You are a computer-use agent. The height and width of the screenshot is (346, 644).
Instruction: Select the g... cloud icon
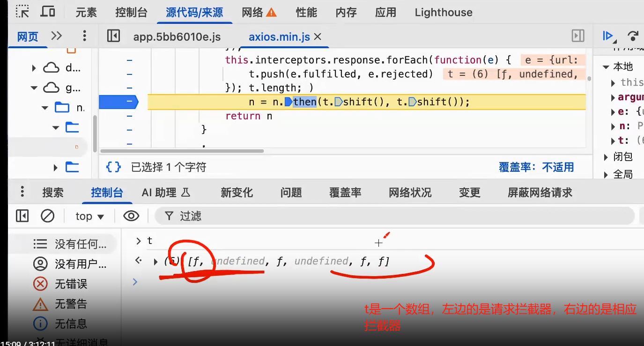51,88
